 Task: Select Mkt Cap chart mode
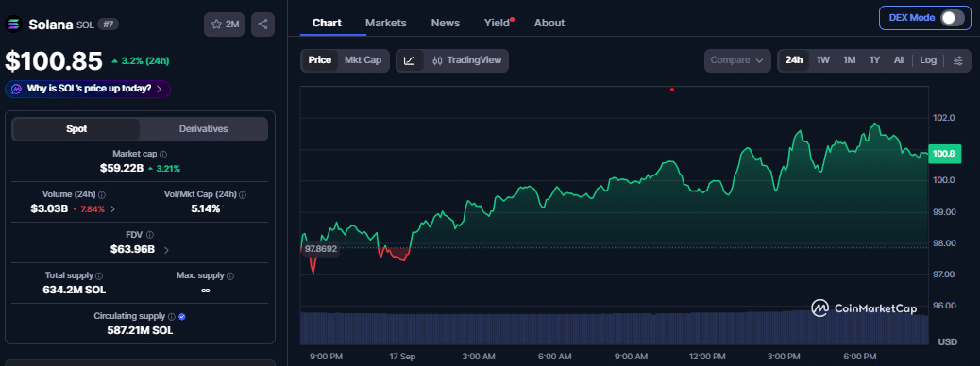point(363,60)
